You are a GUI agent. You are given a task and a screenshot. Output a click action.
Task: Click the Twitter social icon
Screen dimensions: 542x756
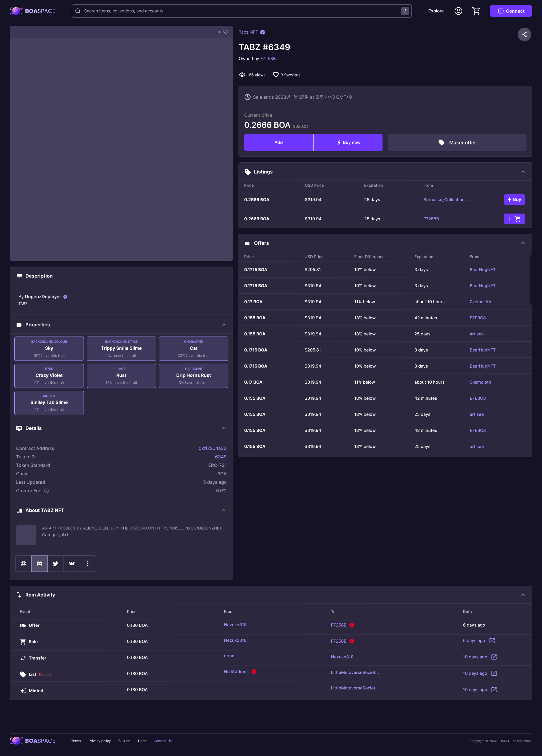56,563
